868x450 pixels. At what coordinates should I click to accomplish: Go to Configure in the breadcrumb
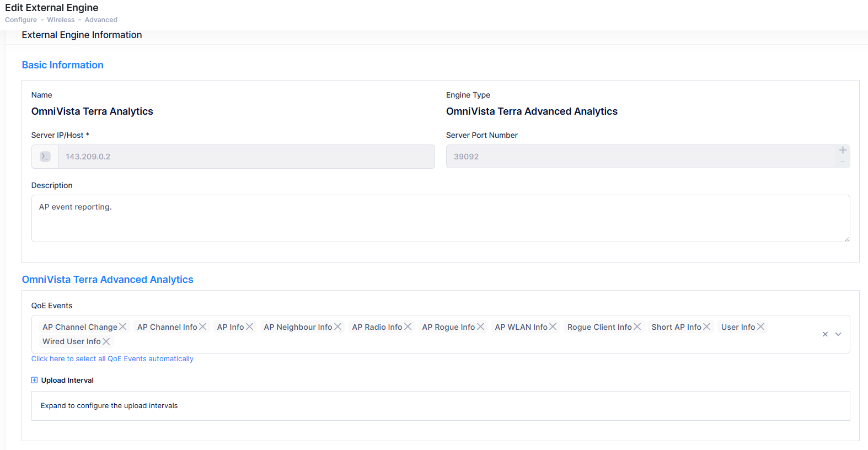click(21, 20)
